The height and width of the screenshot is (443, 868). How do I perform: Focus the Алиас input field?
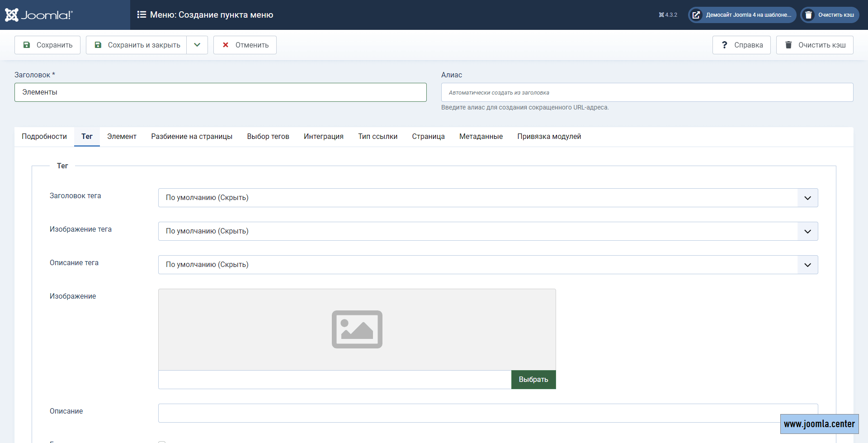pos(646,92)
